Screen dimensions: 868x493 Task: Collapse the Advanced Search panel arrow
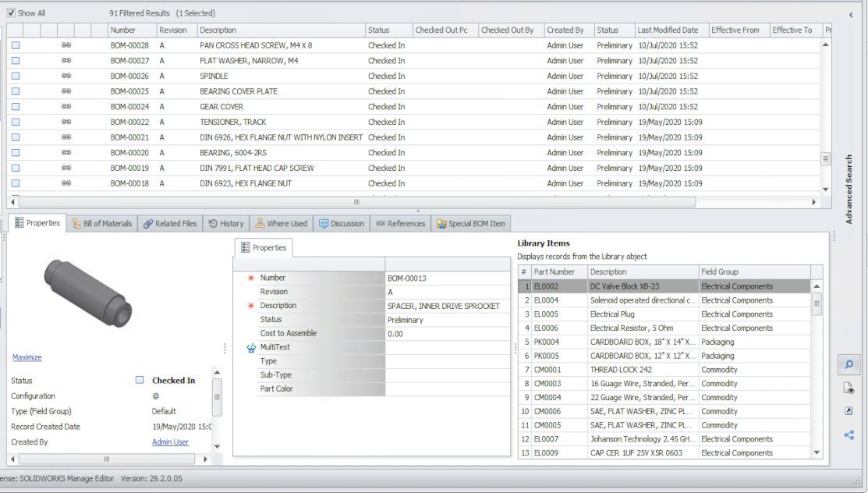[x=851, y=15]
